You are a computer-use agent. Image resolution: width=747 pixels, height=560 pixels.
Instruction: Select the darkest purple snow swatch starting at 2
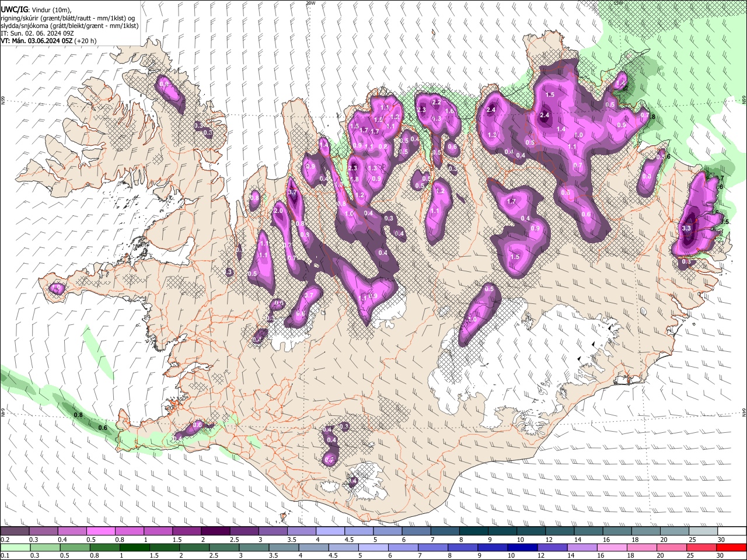tap(215, 531)
